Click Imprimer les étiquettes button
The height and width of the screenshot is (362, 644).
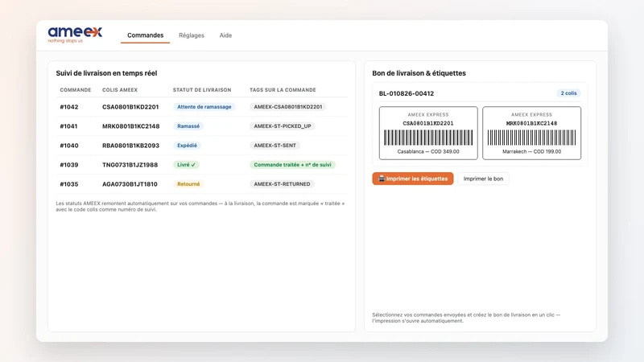tap(413, 179)
